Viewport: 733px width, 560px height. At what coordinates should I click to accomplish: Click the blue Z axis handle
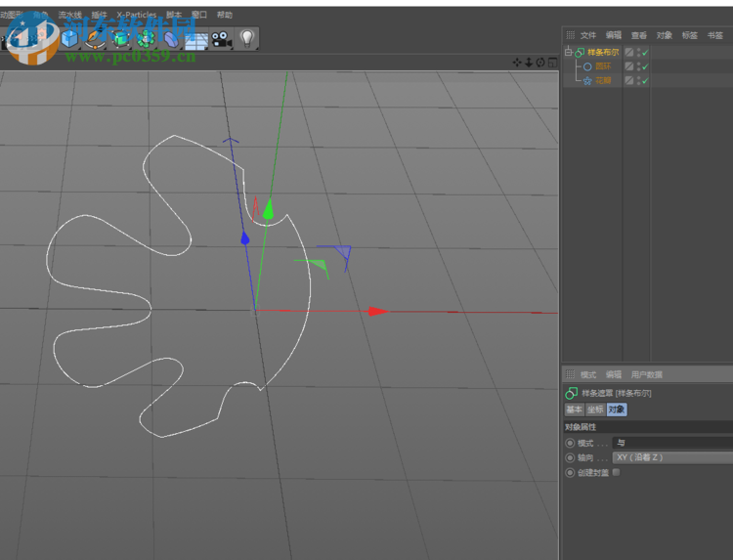244,238
